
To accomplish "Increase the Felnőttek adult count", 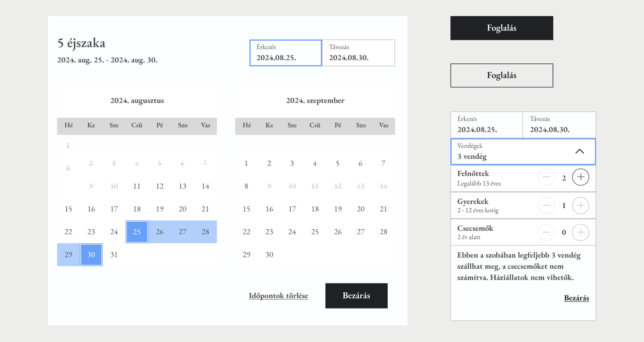I will coord(580,177).
